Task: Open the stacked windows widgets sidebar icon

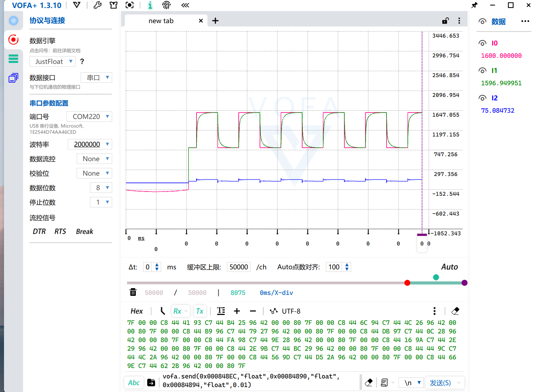Action: click(14, 78)
